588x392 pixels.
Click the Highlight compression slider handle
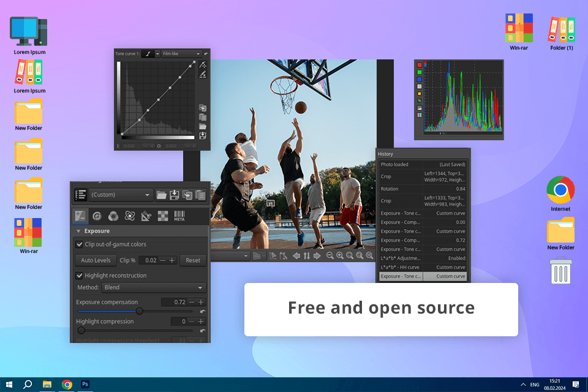pyautogui.click(x=81, y=331)
